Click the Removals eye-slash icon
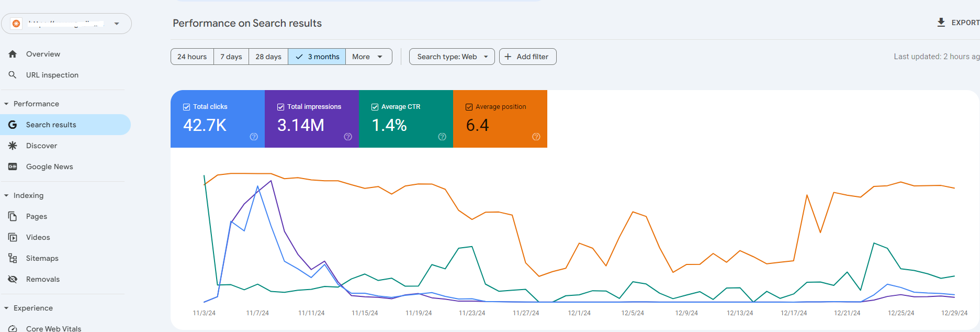 pos(13,279)
